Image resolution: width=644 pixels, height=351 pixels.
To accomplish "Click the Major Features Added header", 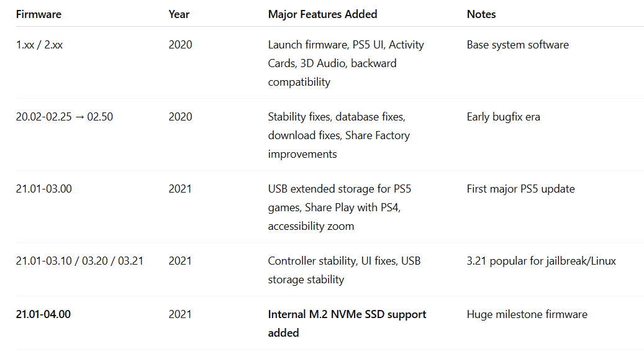I will tap(322, 14).
